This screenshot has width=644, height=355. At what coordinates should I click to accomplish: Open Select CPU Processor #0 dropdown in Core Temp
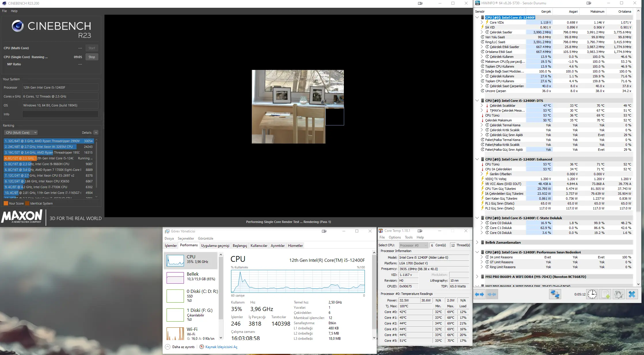(x=414, y=245)
